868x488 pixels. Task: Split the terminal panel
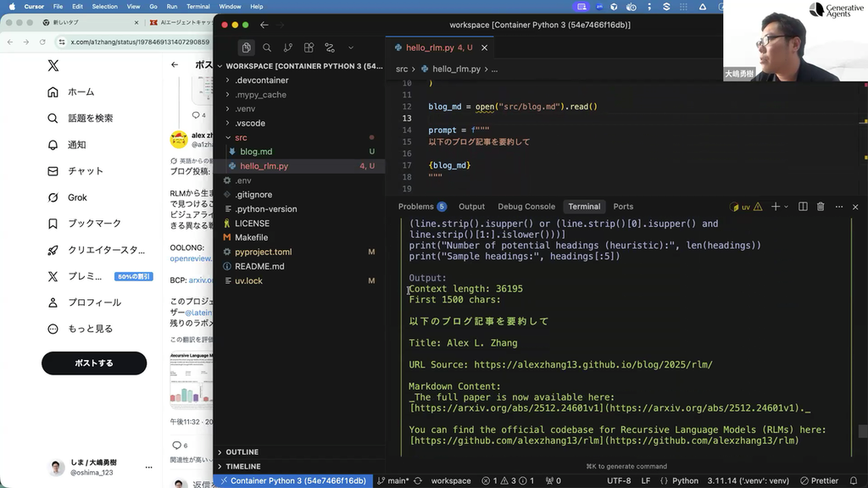(803, 207)
